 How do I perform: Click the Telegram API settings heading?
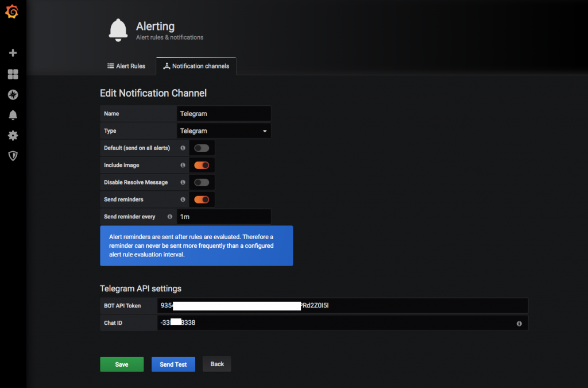[141, 289]
